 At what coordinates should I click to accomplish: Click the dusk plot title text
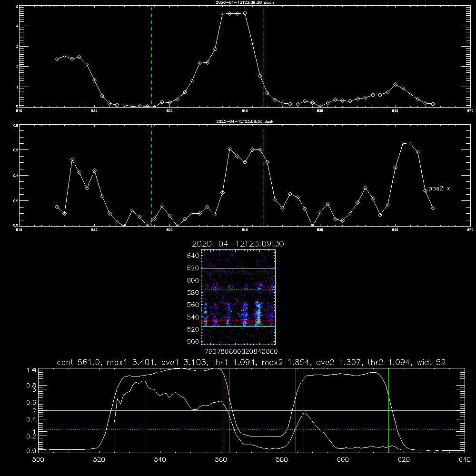coord(245,121)
